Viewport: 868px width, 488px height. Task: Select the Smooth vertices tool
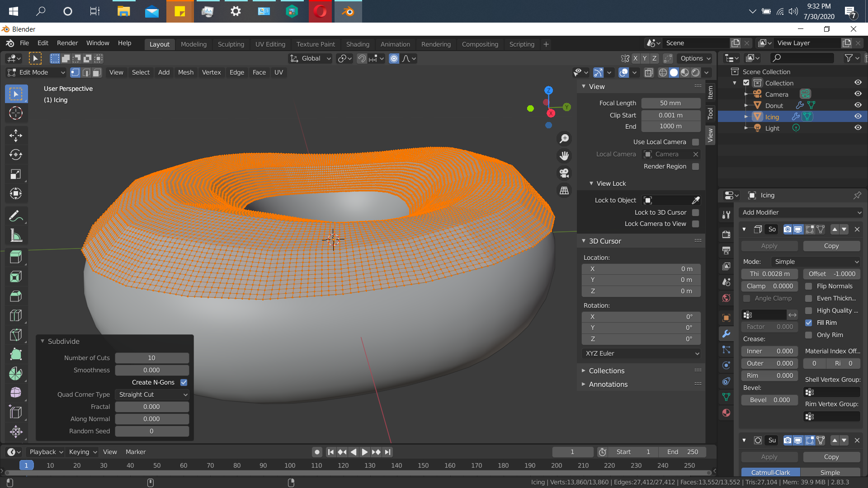pyautogui.click(x=16, y=393)
